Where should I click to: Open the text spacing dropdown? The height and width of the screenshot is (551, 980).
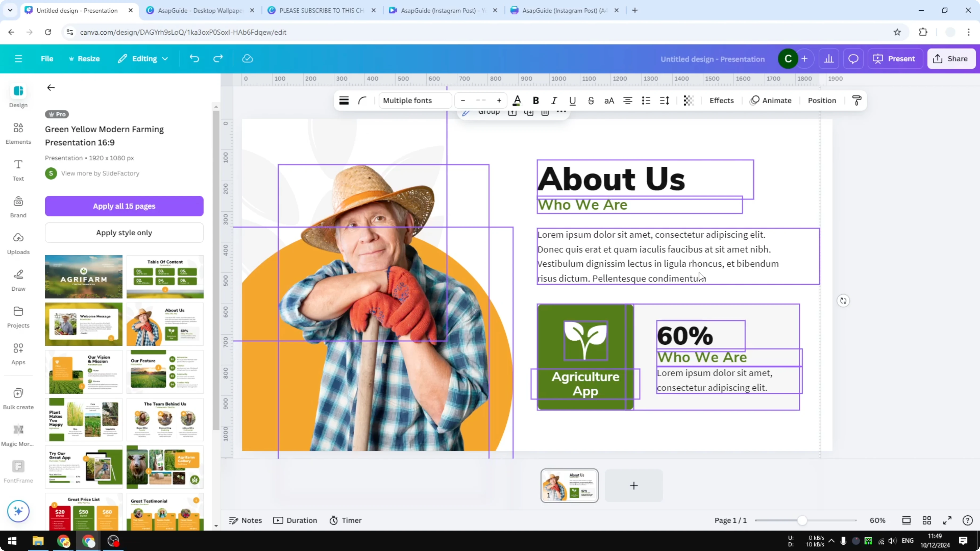coord(664,100)
